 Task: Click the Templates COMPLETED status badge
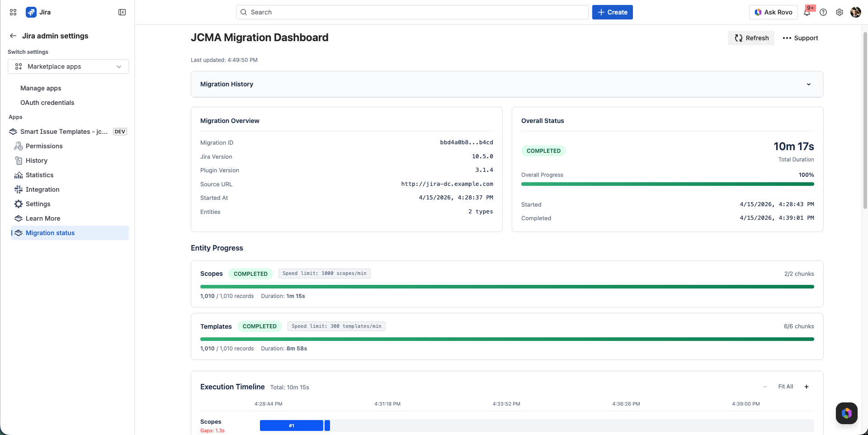coord(259,326)
